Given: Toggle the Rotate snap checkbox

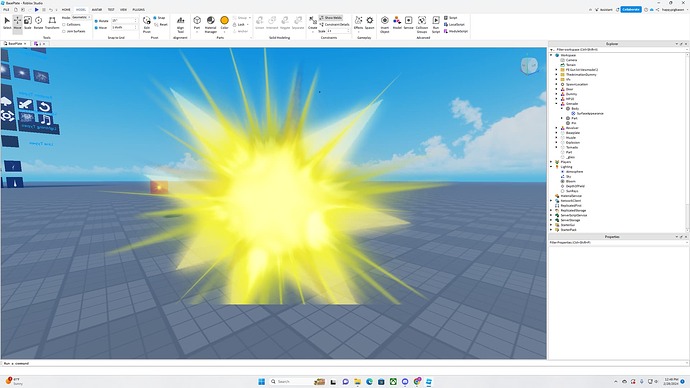Looking at the screenshot, I should click(96, 21).
